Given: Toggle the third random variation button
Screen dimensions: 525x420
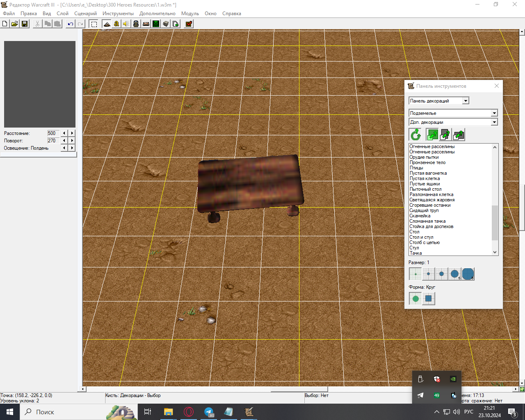Looking at the screenshot, I should pyautogui.click(x=459, y=135).
